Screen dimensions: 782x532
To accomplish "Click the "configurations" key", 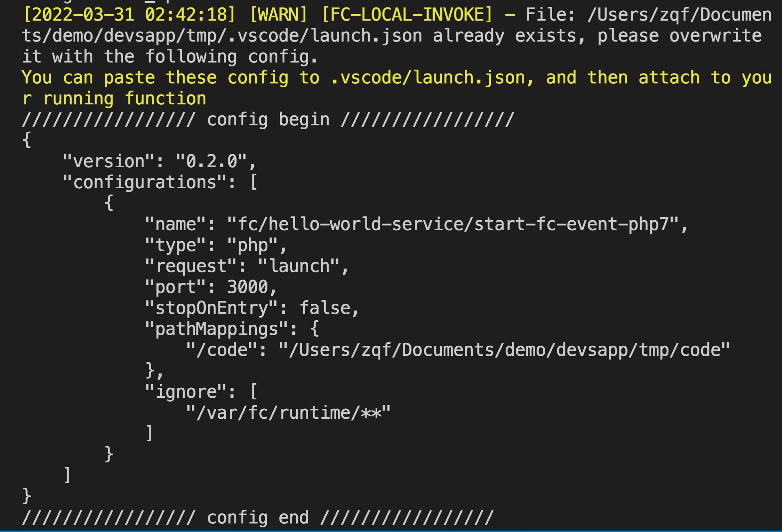I will pyautogui.click(x=145, y=183).
